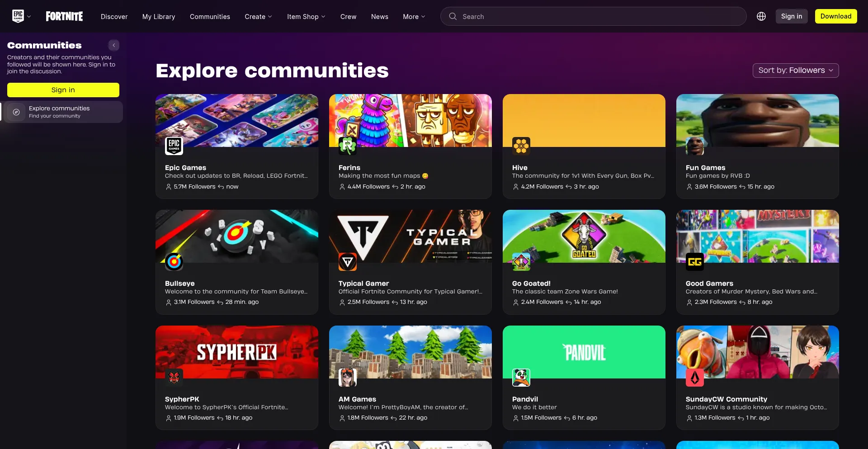Open the Crew menu item
This screenshot has width=868, height=449.
tap(348, 16)
